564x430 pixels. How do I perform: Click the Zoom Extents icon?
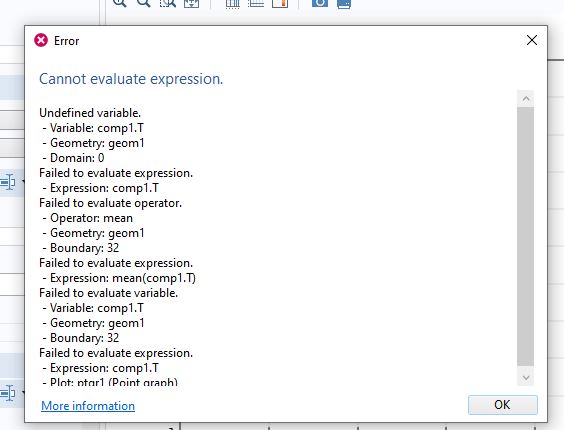[191, 3]
